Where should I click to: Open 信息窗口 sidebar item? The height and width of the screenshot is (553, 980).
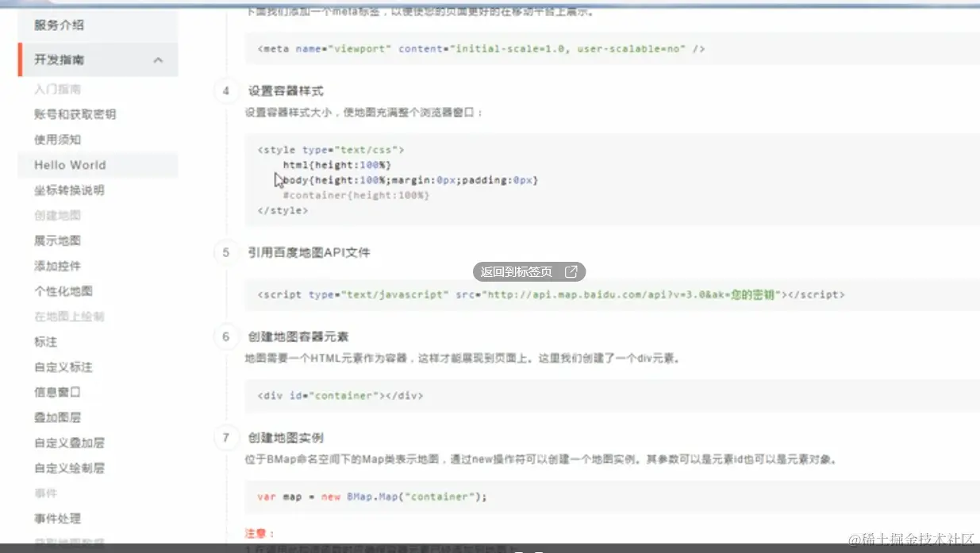click(x=57, y=392)
